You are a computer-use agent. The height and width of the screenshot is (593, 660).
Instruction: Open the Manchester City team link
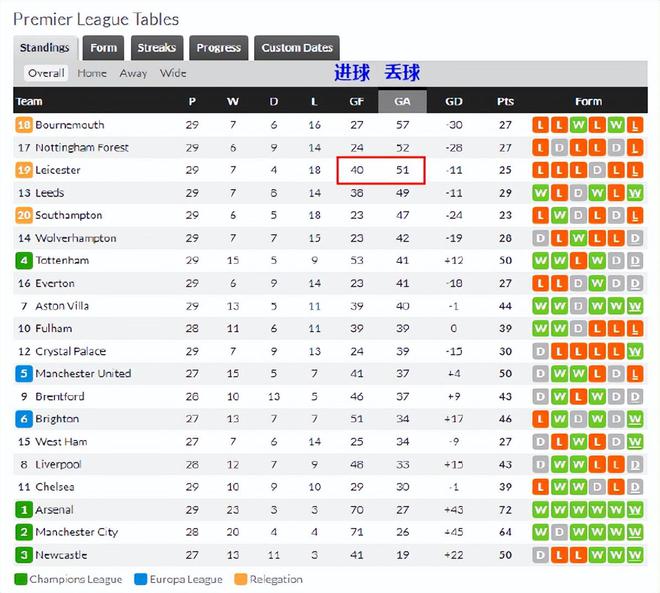click(76, 533)
